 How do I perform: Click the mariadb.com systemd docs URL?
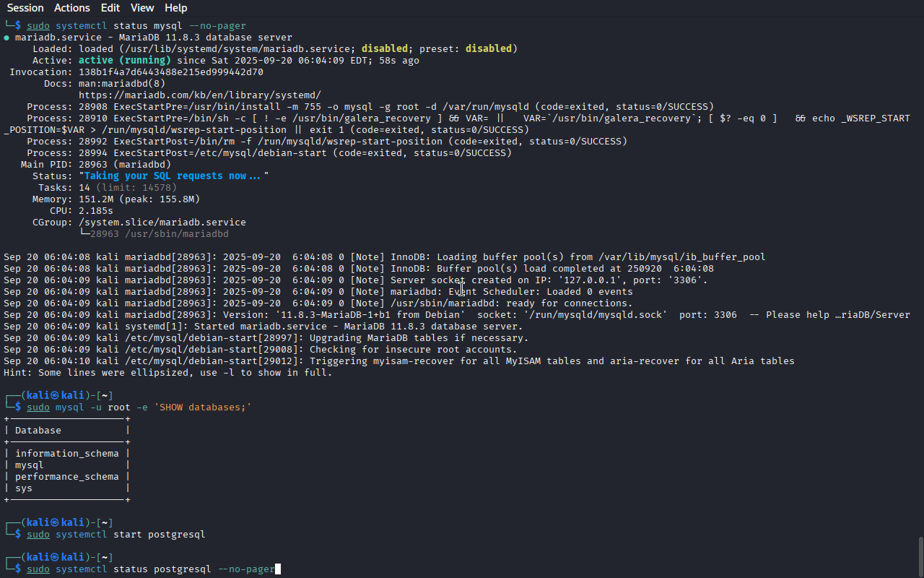[200, 95]
